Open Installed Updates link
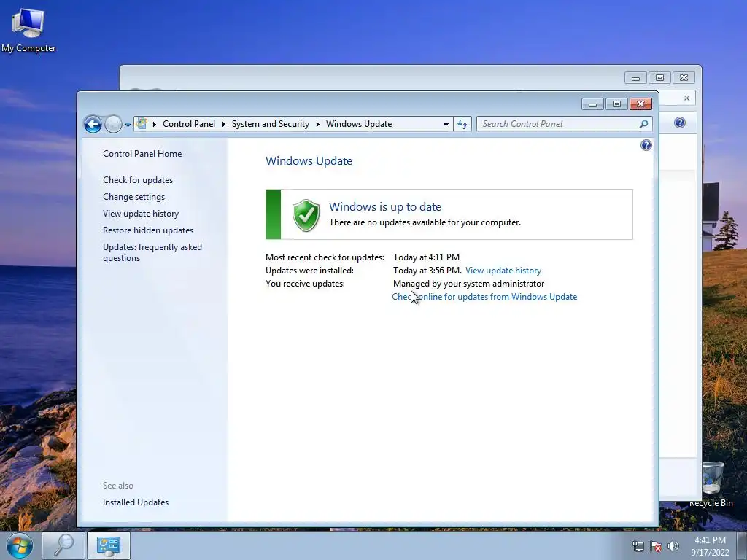Image resolution: width=747 pixels, height=560 pixels. tap(135, 502)
